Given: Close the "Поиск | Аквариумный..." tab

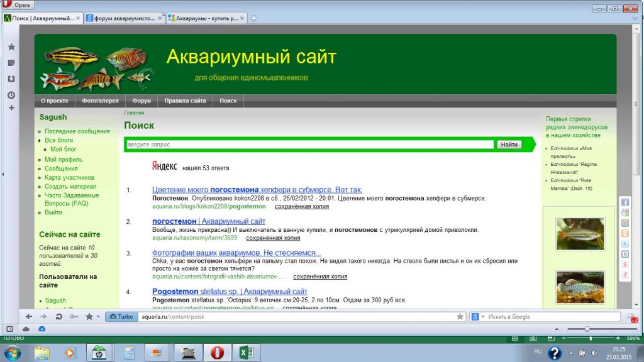Looking at the screenshot, I should coord(78,18).
